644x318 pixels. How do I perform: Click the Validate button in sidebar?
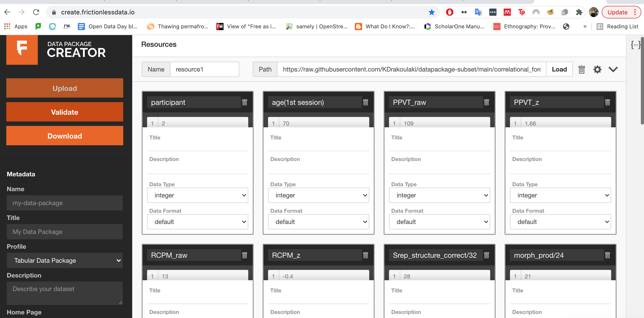tap(65, 112)
